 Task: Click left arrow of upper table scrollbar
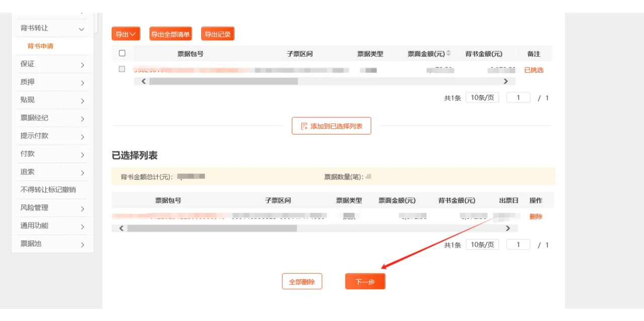[144, 81]
